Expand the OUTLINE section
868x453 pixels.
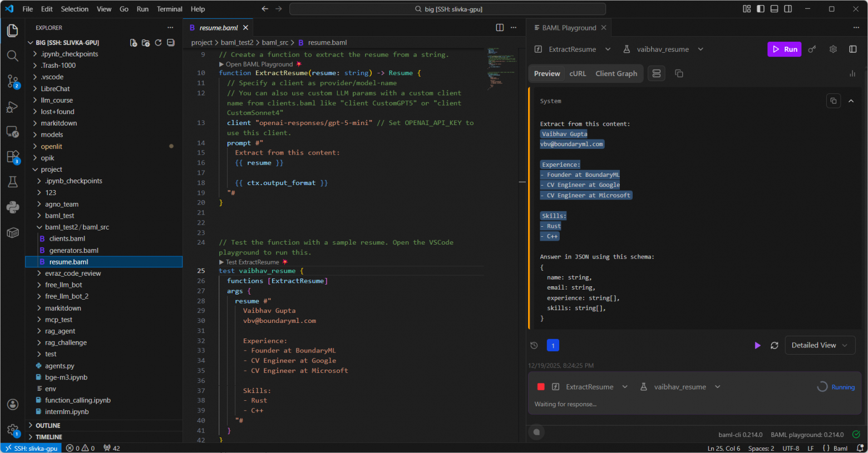tap(48, 425)
